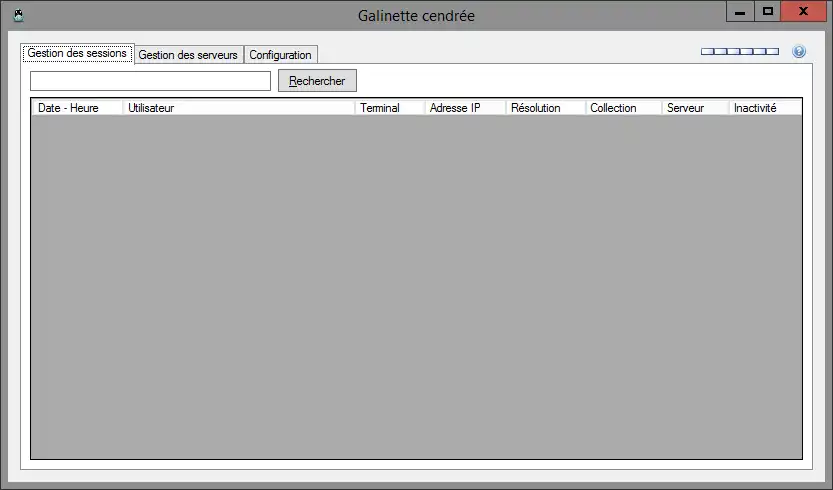Sort by Résolution column header
This screenshot has height=490, width=833.
point(545,108)
